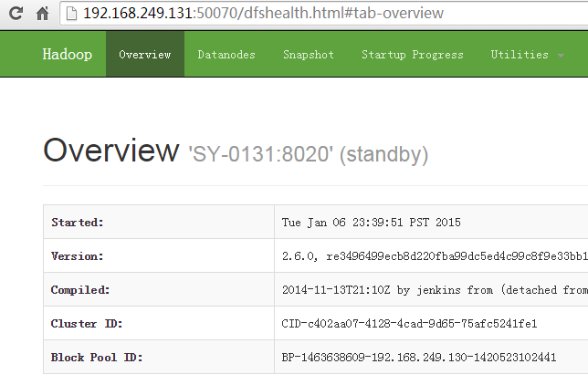Click the Block Pool ID value starting BP-1463638609
588x385 pixels.
point(419,358)
